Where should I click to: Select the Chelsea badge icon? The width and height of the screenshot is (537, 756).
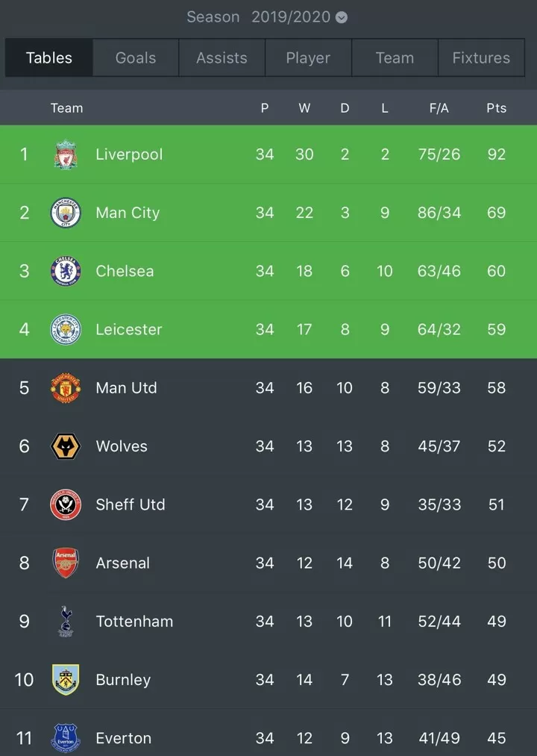pos(66,271)
